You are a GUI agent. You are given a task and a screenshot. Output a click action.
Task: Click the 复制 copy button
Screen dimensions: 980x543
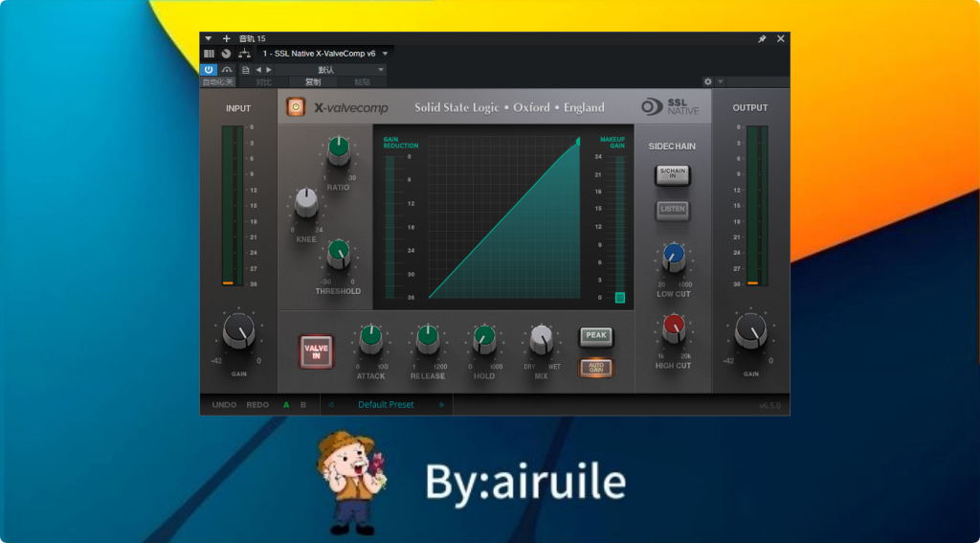click(313, 82)
